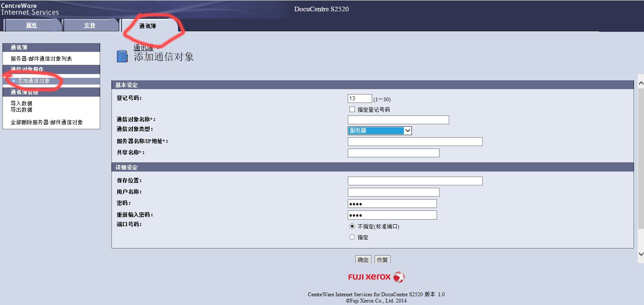Open the 导入数据 link
Viewport: 644px width, 305px height.
tap(21, 103)
